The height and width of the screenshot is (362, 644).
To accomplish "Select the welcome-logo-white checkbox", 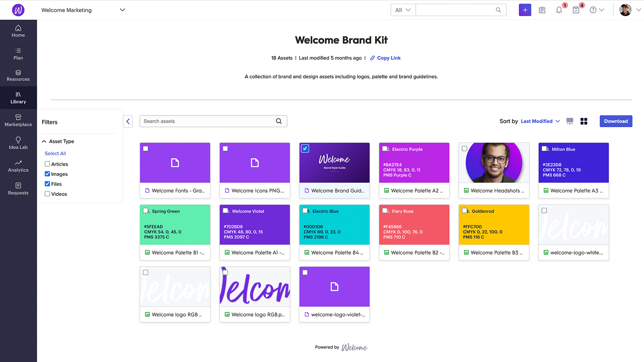I will [x=544, y=210].
